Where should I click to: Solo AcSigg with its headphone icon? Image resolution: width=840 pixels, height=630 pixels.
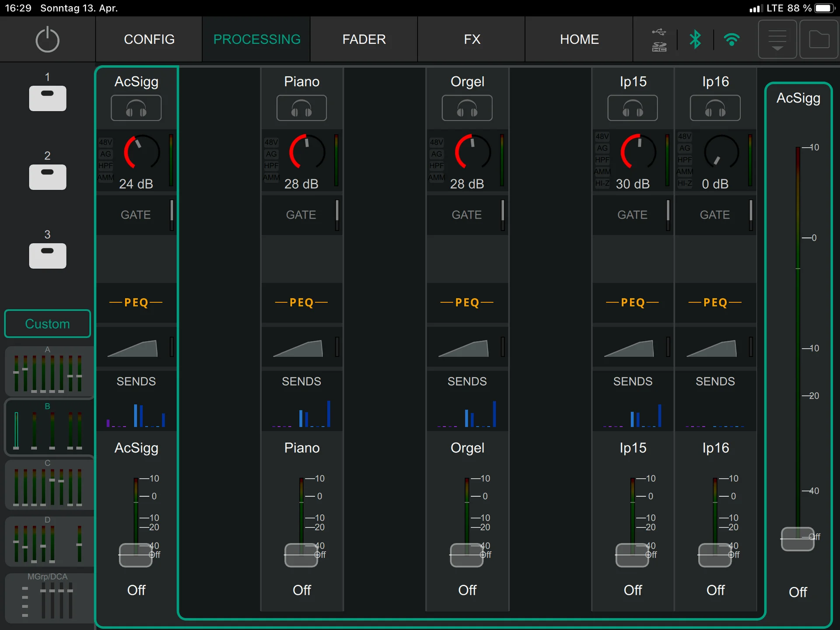tap(136, 108)
